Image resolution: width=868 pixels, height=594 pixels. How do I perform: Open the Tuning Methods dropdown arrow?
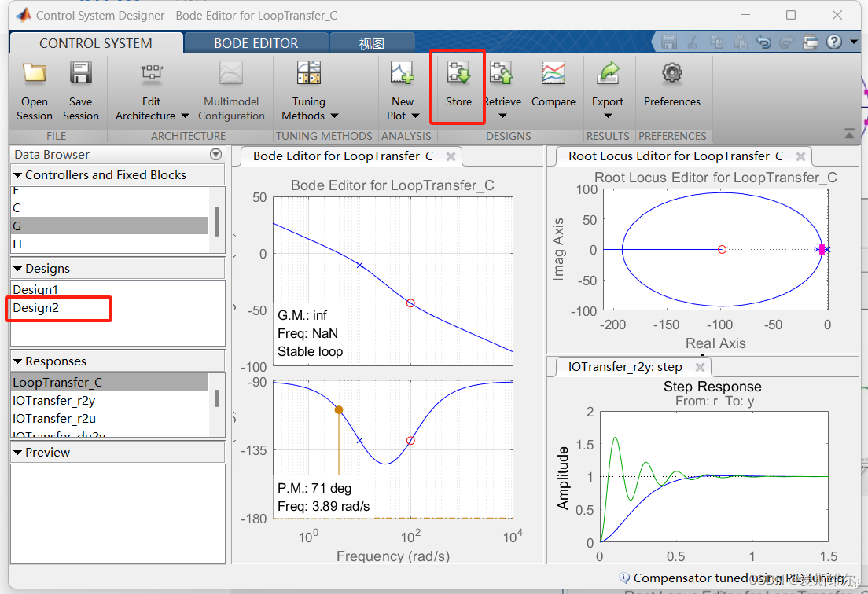pos(334,116)
